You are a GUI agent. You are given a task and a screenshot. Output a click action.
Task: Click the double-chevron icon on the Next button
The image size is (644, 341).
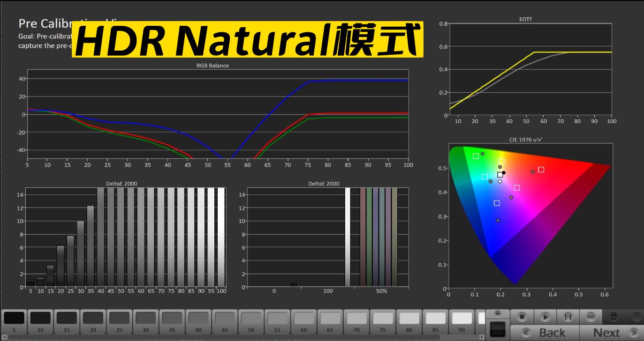(x=634, y=332)
